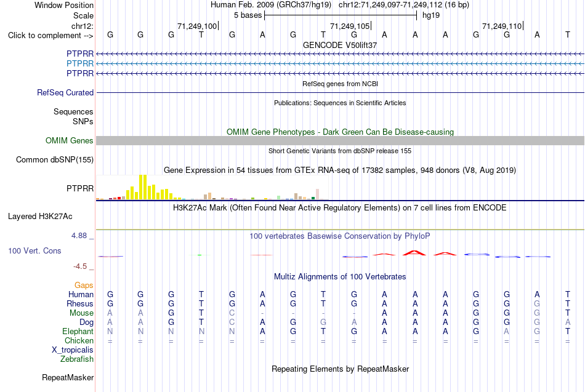The image size is (585, 392).
Task: Click the SNPs subtrack label
Action: (83, 121)
